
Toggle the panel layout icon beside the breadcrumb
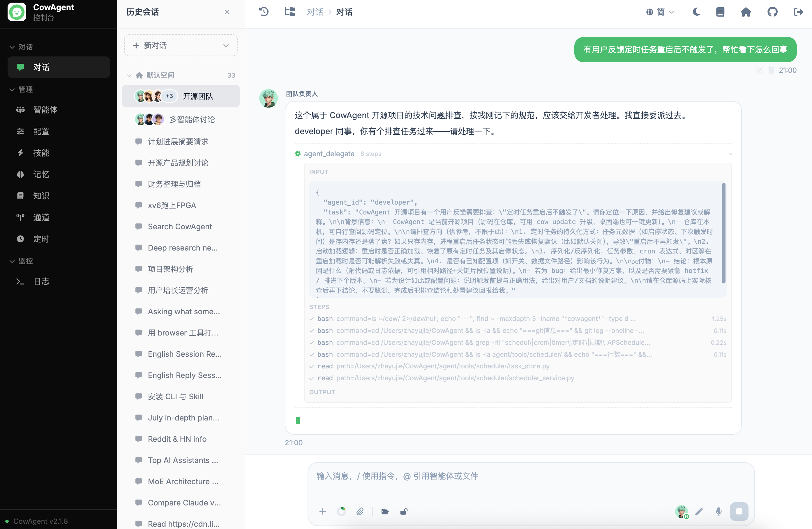[x=290, y=12]
